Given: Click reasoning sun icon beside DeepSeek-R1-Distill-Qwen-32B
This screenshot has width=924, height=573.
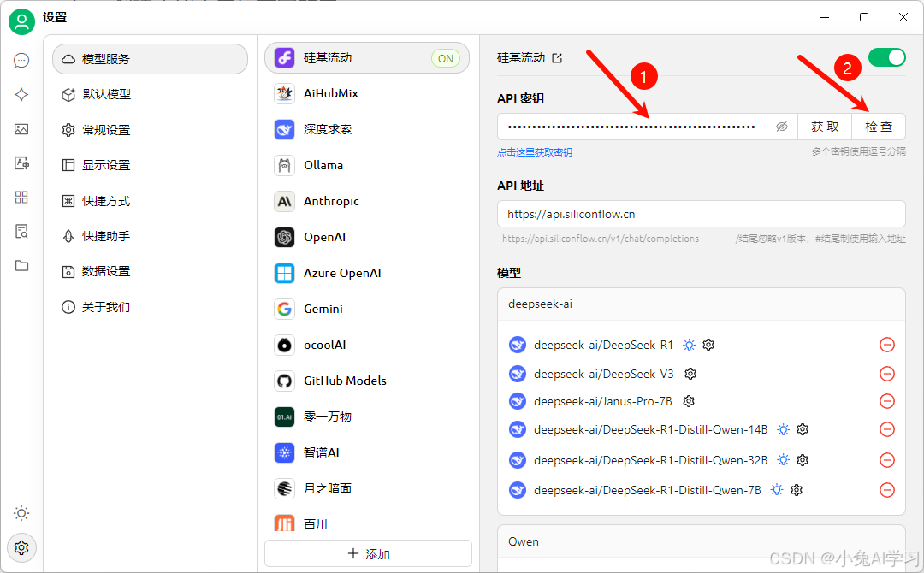Looking at the screenshot, I should pyautogui.click(x=783, y=460).
